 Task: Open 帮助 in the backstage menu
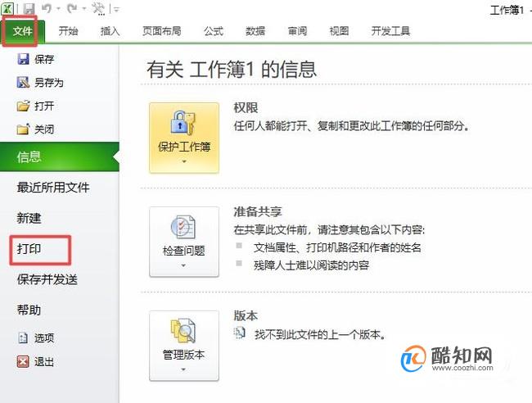point(29,310)
